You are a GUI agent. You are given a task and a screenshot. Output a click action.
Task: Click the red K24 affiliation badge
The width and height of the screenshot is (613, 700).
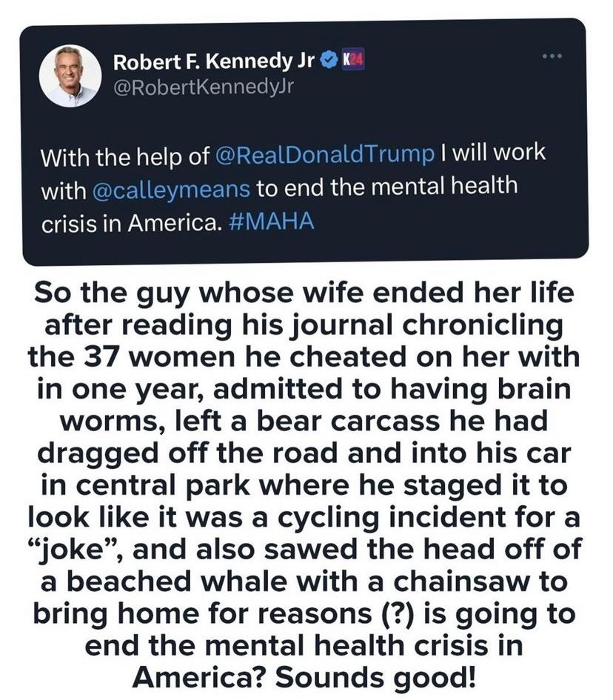pyautogui.click(x=348, y=63)
